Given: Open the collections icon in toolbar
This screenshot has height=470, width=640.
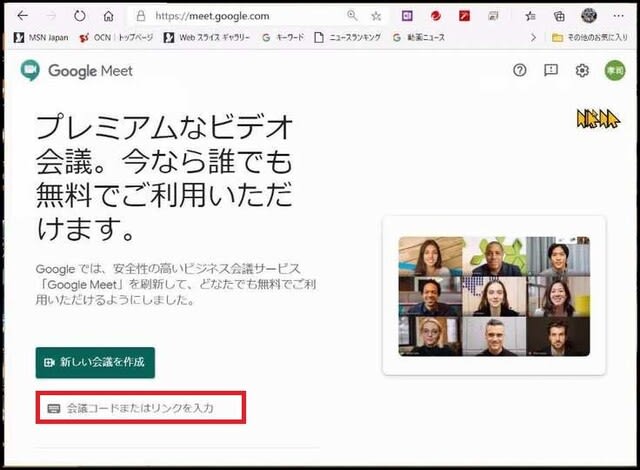Looking at the screenshot, I should click(x=559, y=16).
